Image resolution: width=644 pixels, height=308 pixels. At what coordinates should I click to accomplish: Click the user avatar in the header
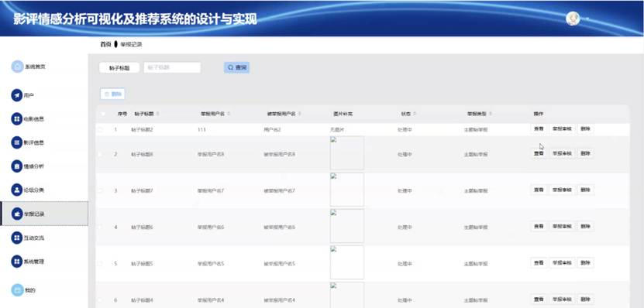[573, 19]
